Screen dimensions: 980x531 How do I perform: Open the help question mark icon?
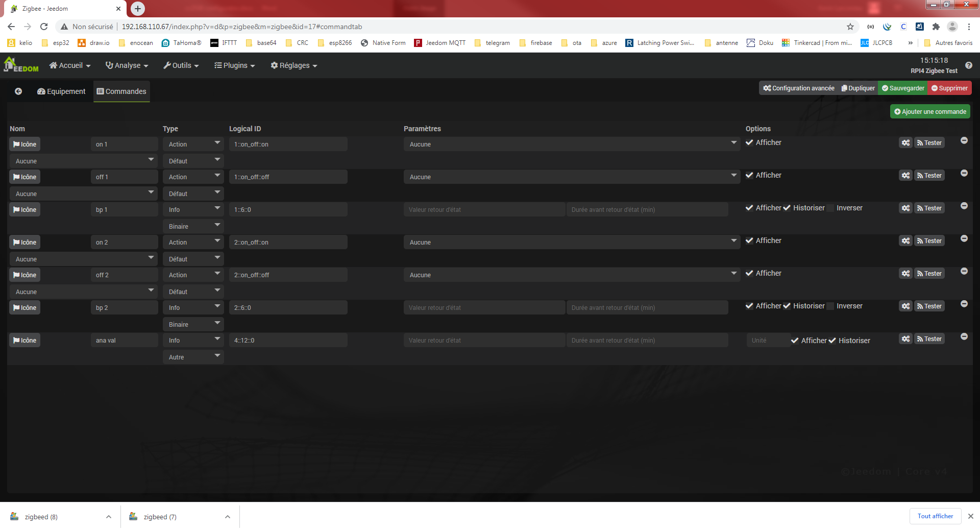point(968,65)
